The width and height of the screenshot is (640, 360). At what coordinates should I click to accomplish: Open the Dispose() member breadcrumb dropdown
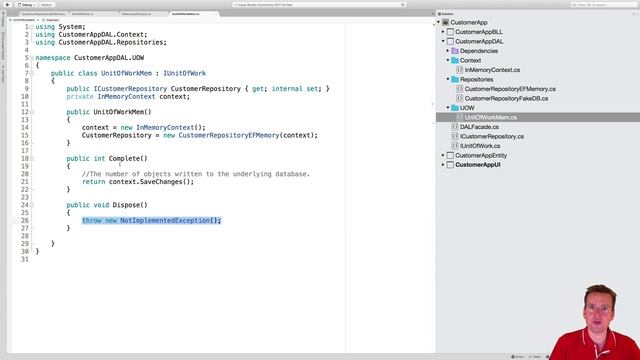[51, 20]
